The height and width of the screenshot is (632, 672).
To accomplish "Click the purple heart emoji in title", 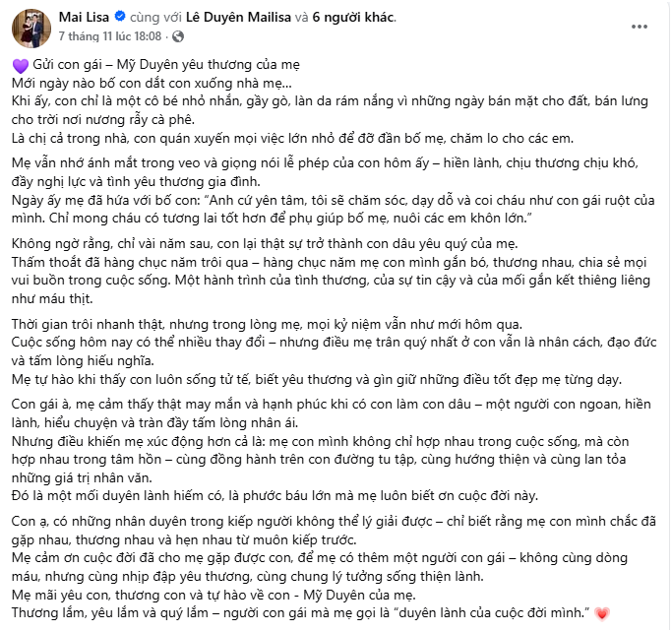I will click(19, 65).
